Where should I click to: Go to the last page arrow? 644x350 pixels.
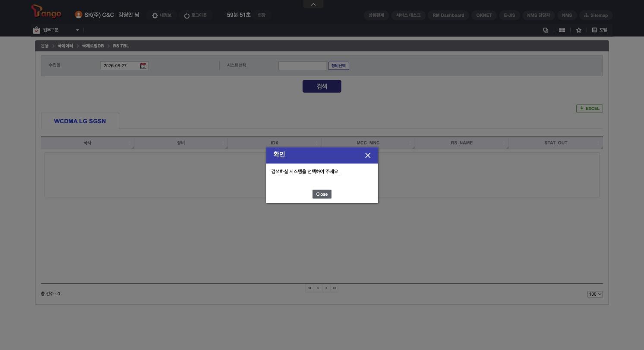[334, 288]
